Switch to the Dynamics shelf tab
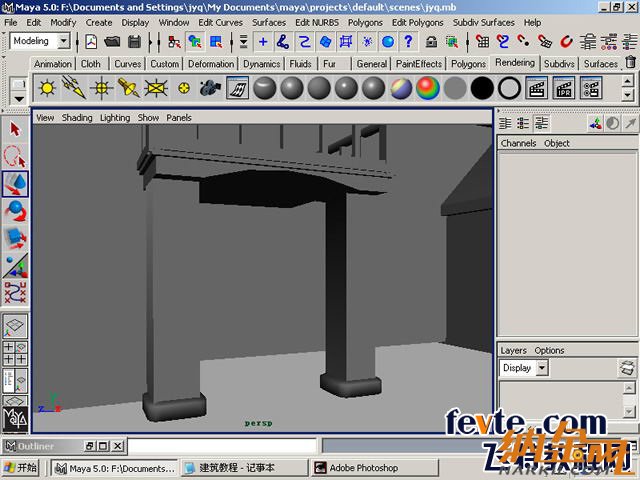 tap(261, 64)
